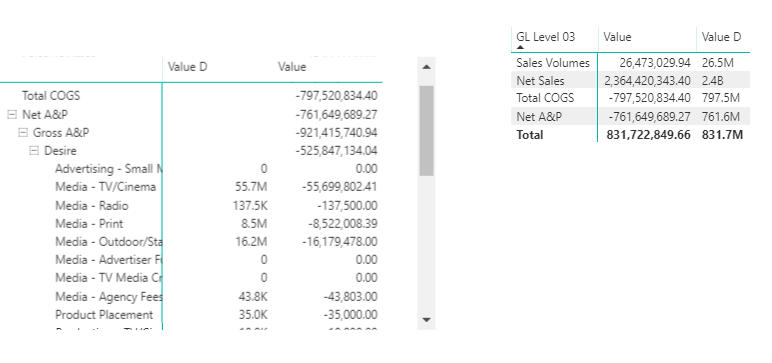The width and height of the screenshot is (772, 363).
Task: Click the value -525,847,134.04
Action: tap(336, 151)
